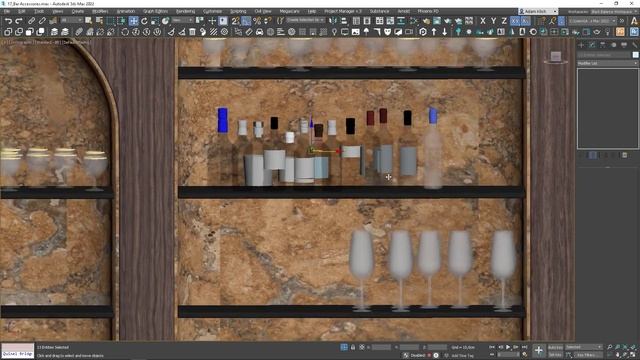Image resolution: width=640 pixels, height=360 pixels.
Task: Click the down arrow toolbar icon
Action: 444,32
